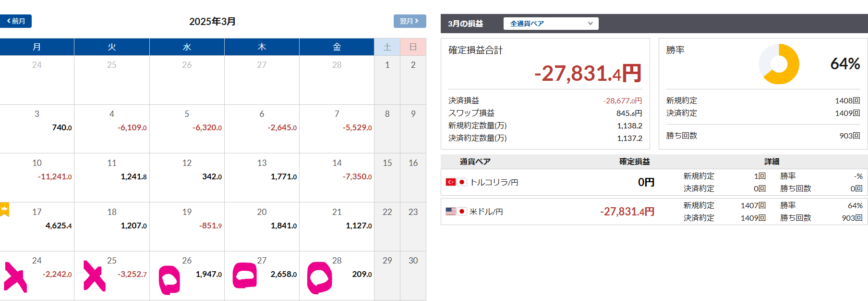This screenshot has width=868, height=301.
Task: Click the 翌月 next month button
Action: pos(410,21)
